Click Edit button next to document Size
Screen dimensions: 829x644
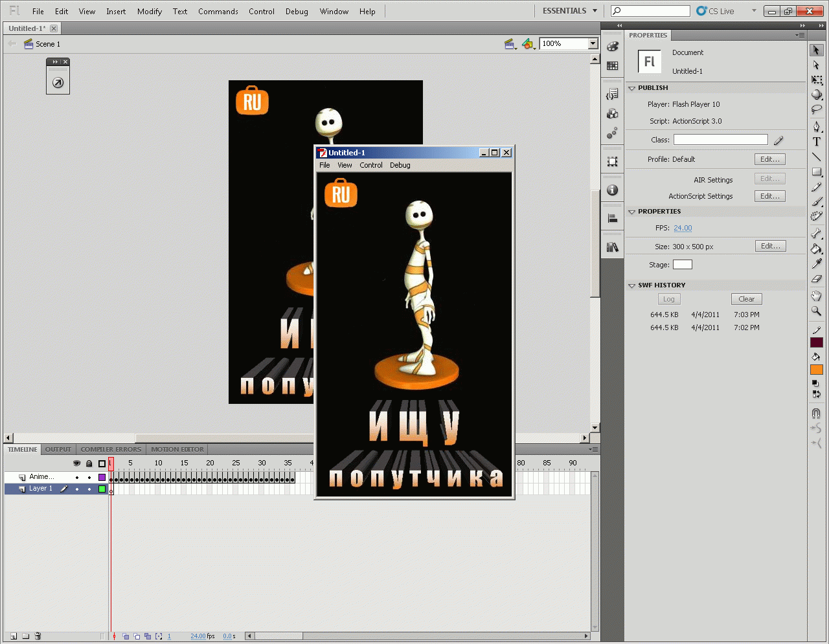770,246
